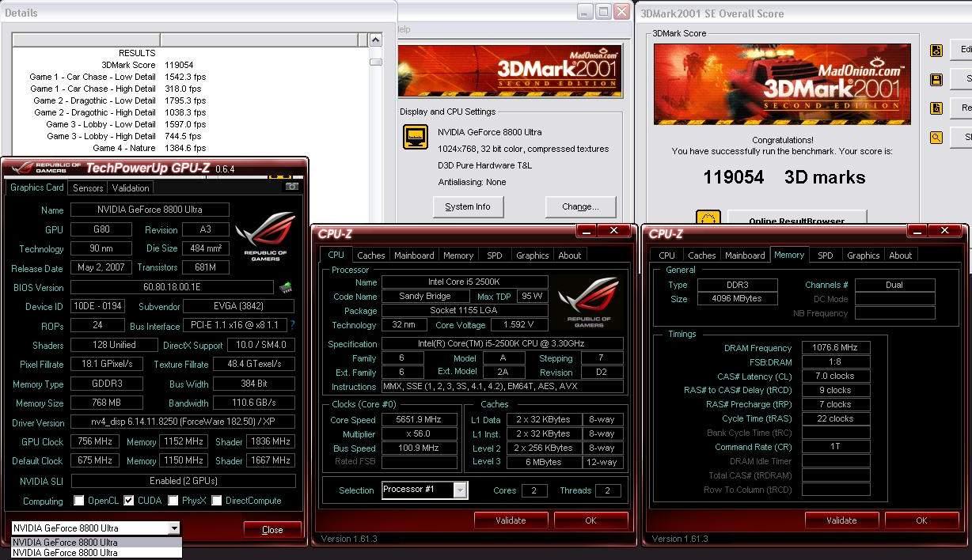Click the BIOS save chip icon in GPU-Z
The width and height of the screenshot is (972, 560).
coord(286,287)
